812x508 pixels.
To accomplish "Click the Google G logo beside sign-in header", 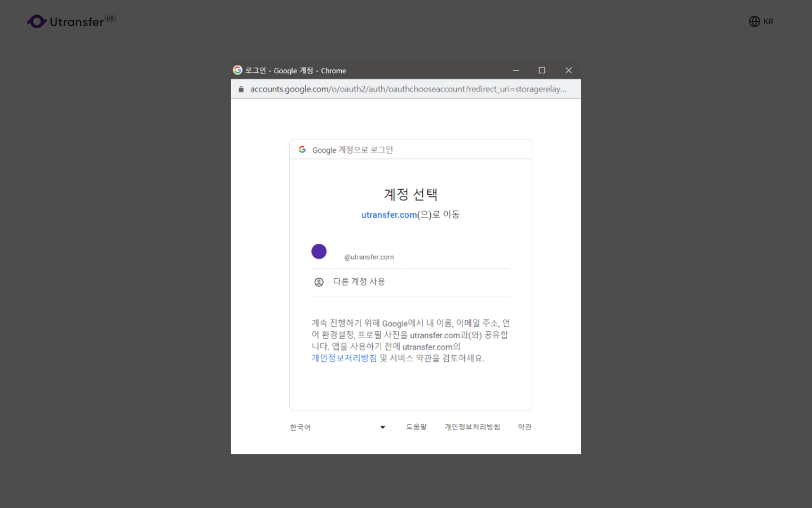I will [x=302, y=150].
